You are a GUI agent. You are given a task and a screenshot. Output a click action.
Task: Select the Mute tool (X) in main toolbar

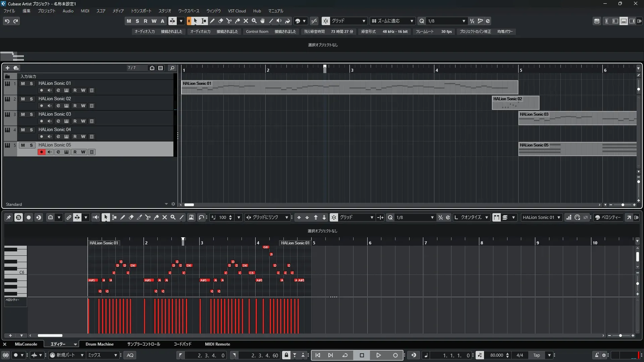[x=246, y=21]
